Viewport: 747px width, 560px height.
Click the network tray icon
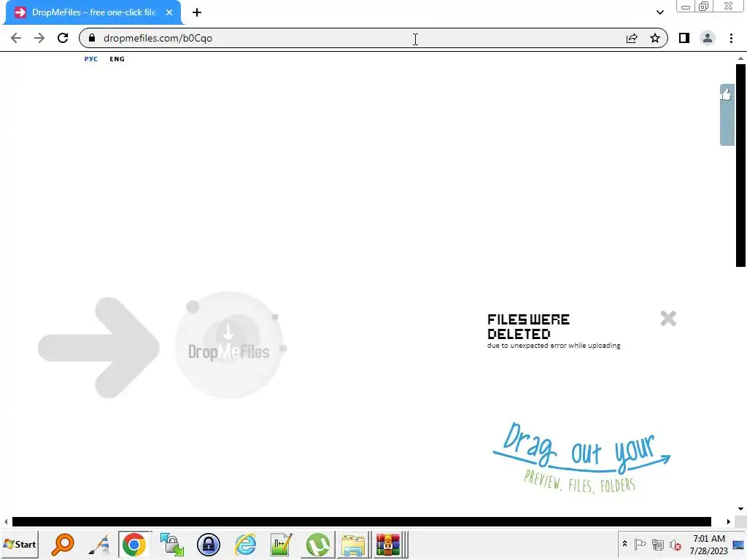[658, 544]
